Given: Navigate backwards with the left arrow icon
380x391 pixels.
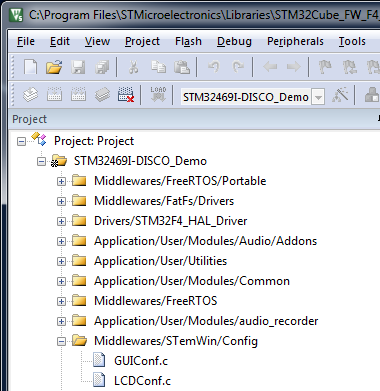Looking at the screenshot, I should pyautogui.click(x=270, y=67).
